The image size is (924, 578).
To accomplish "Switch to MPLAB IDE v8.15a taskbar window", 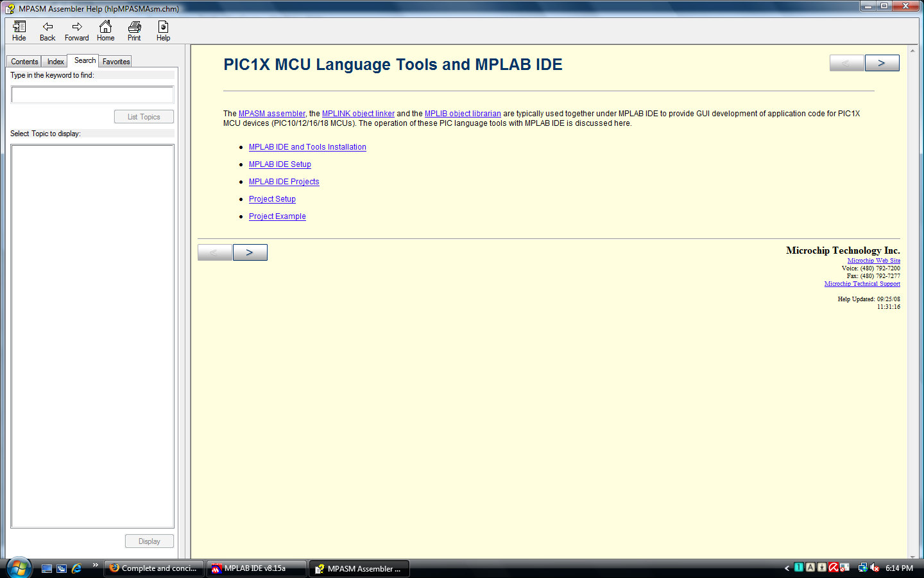I will pos(257,568).
